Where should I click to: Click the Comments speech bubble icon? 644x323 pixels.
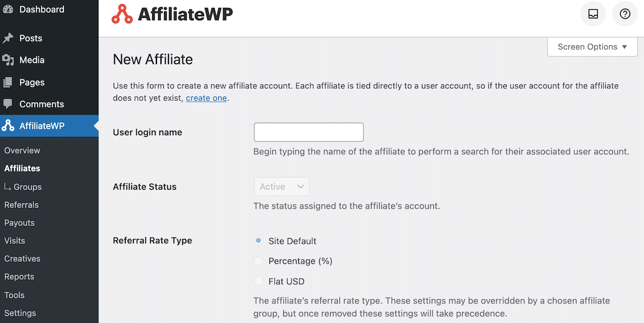tap(8, 104)
